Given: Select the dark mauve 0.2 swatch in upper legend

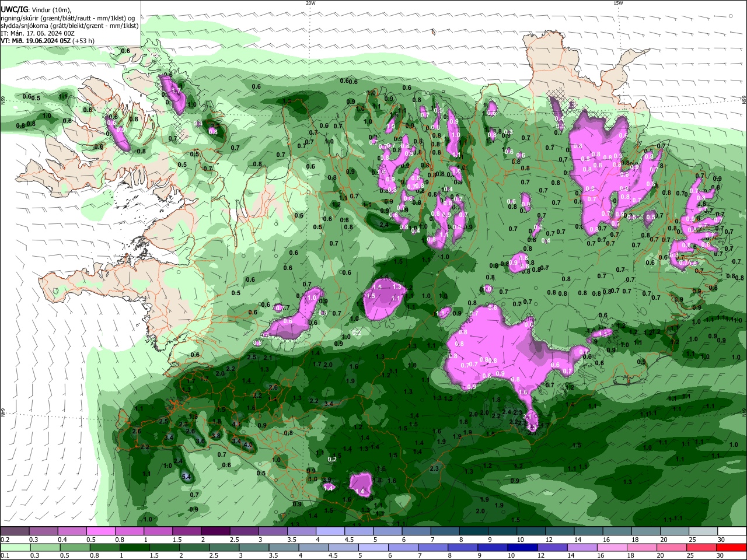Looking at the screenshot, I should (15, 531).
